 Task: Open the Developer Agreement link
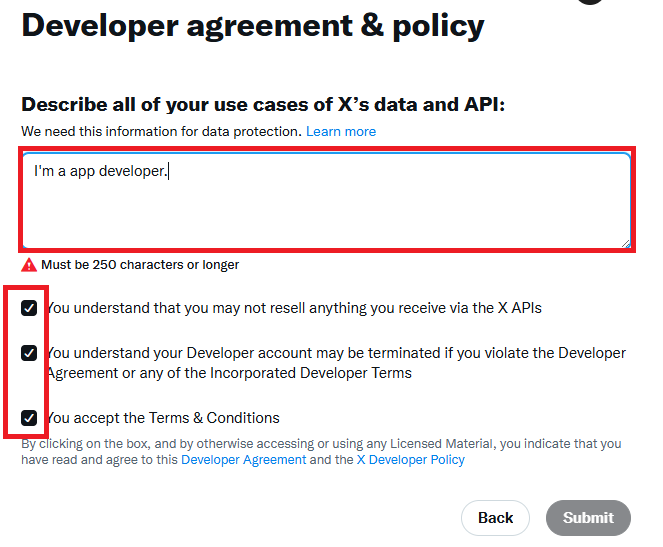coord(244,459)
